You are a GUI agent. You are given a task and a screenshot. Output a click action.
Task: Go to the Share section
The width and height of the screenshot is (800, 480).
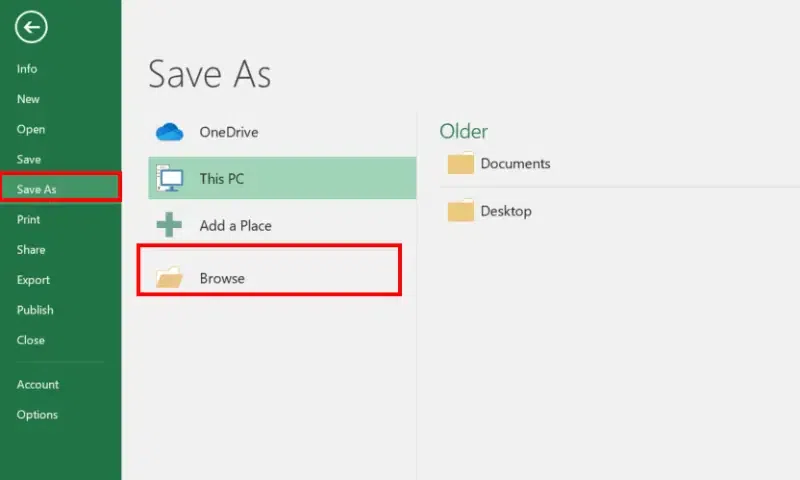pyautogui.click(x=31, y=249)
